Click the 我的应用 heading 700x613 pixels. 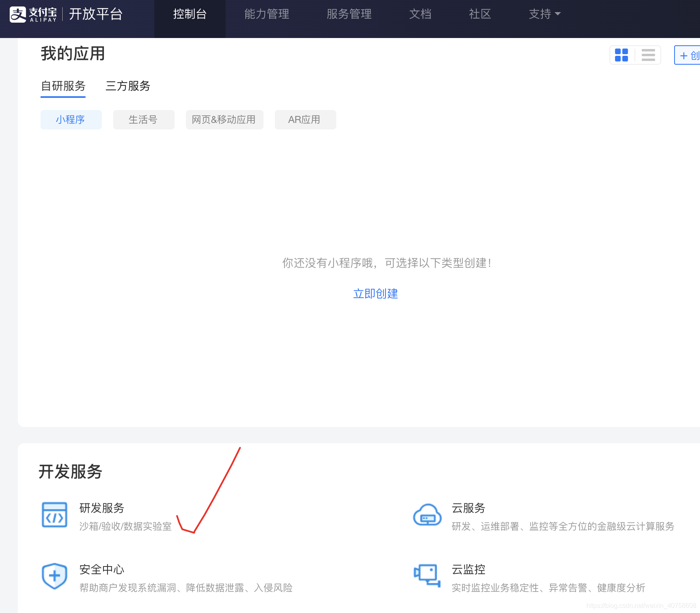click(73, 53)
